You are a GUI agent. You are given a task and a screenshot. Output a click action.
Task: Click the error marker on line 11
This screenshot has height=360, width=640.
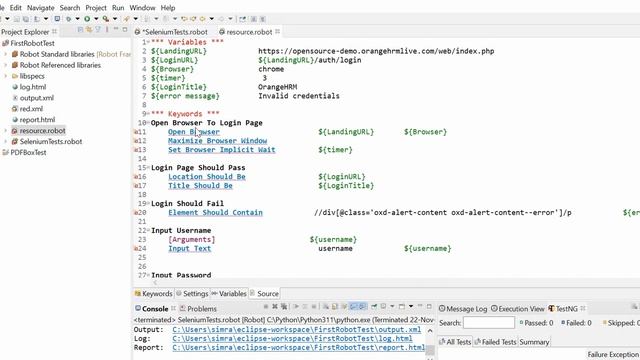pyautogui.click(x=136, y=132)
